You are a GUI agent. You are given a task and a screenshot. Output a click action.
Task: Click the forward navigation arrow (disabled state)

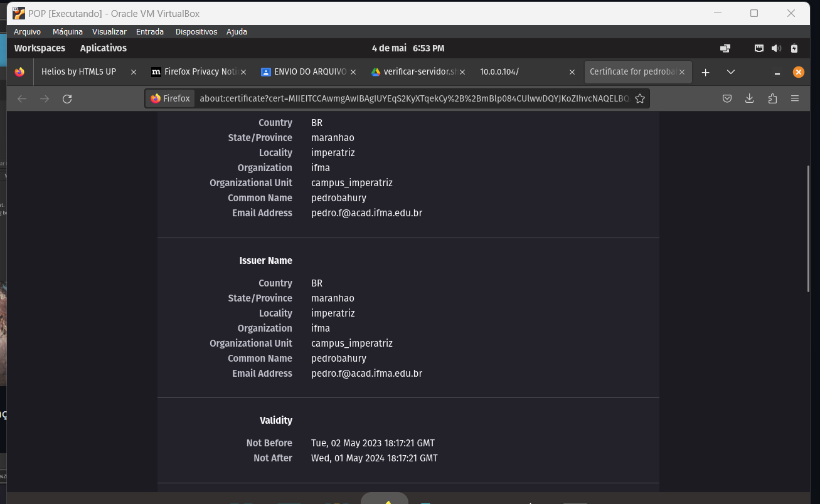tap(44, 98)
